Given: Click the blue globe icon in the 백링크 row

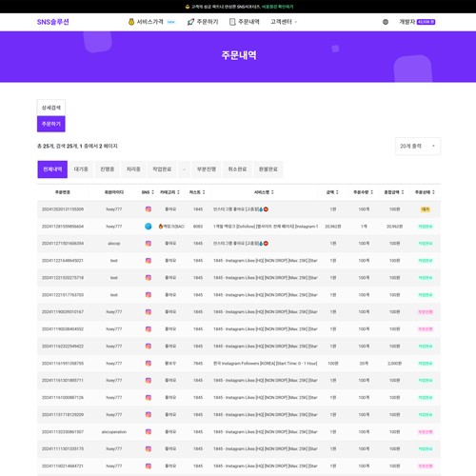Looking at the screenshot, I should click(x=149, y=227).
